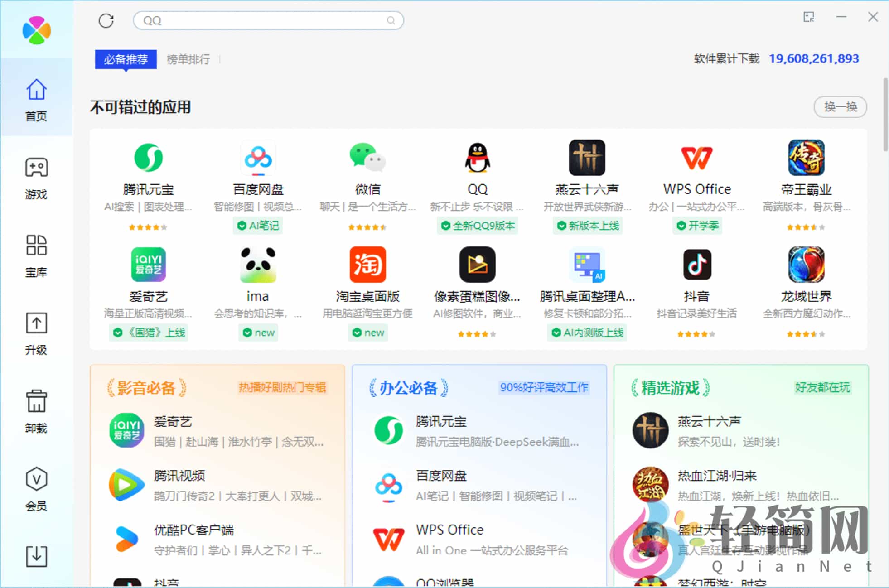Open the 宝库 section in sidebar

[x=36, y=256]
